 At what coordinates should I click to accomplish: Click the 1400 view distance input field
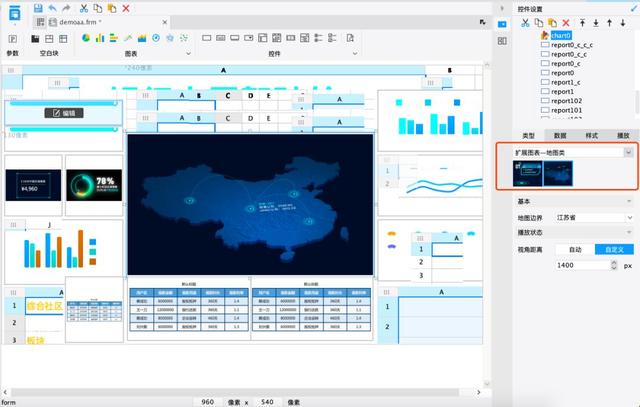pyautogui.click(x=580, y=265)
